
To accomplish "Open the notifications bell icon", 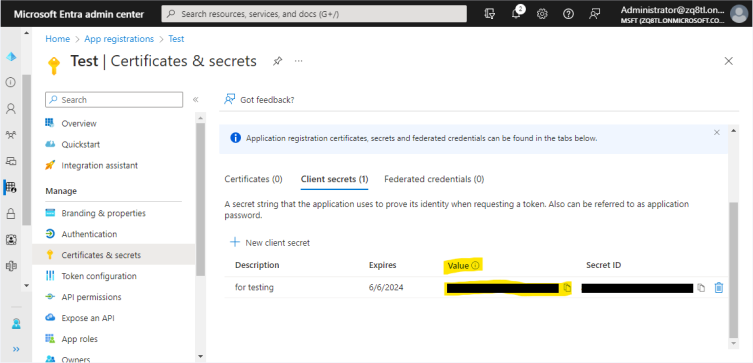I will (x=516, y=13).
